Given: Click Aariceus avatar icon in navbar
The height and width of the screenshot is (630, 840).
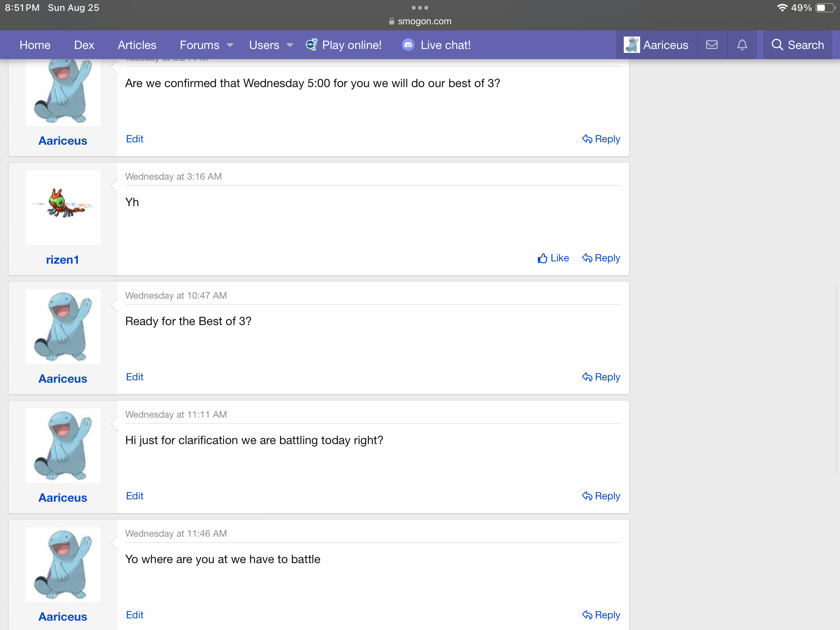Looking at the screenshot, I should tap(632, 45).
